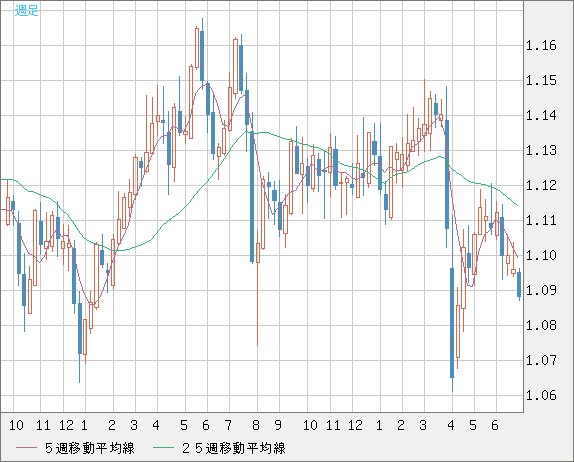Click the 25週移動平均線 legend label
This screenshot has width=574, height=462.
tap(234, 448)
